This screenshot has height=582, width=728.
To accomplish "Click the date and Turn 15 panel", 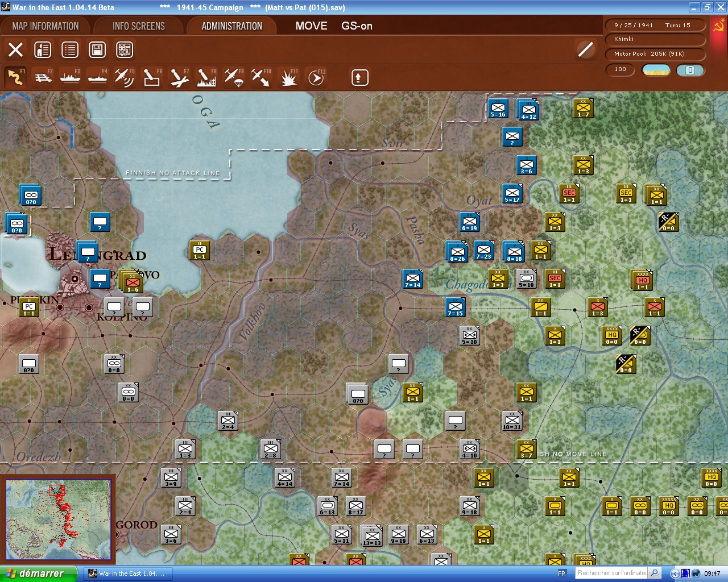I will coord(655,25).
